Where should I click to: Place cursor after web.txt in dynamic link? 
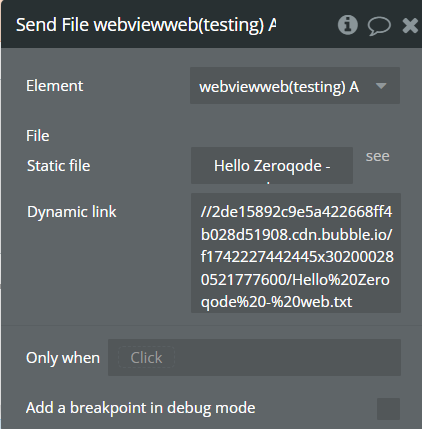tap(353, 302)
